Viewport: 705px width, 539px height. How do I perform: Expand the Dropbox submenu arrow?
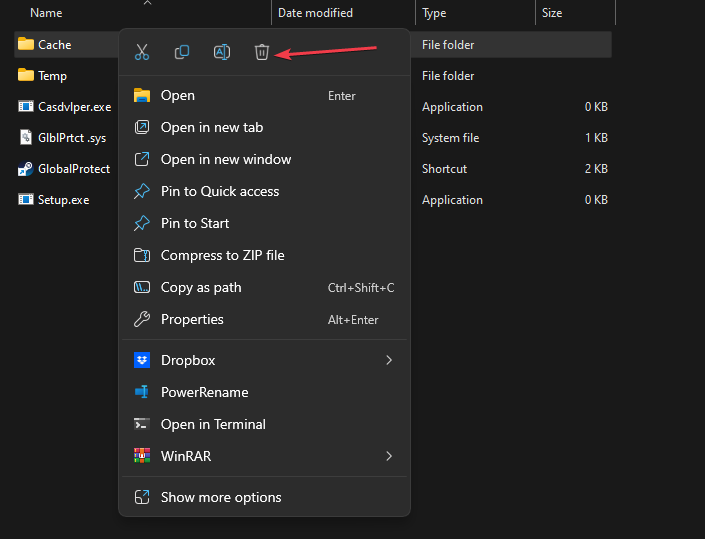(x=389, y=360)
